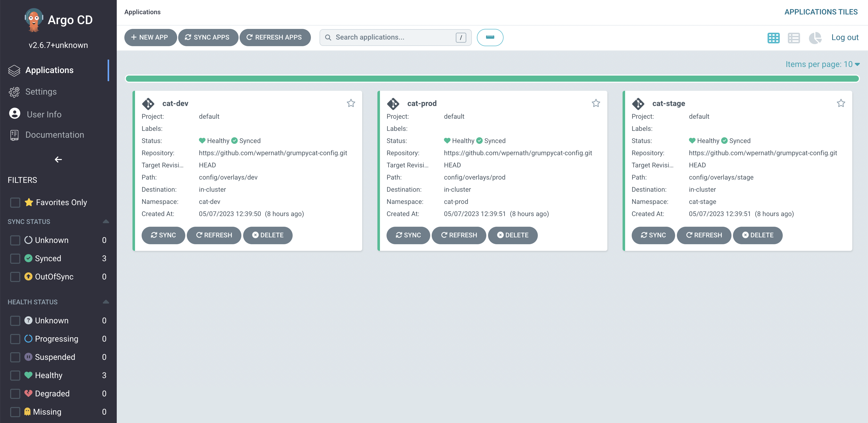The height and width of the screenshot is (423, 868).
Task: Check the Suspended health filter
Action: click(15, 357)
